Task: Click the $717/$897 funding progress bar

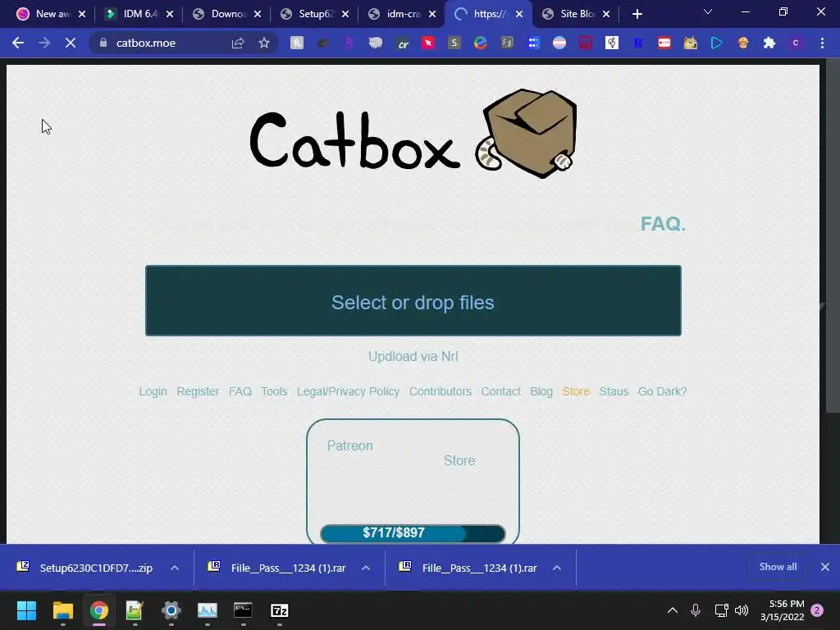Action: pyautogui.click(x=413, y=533)
